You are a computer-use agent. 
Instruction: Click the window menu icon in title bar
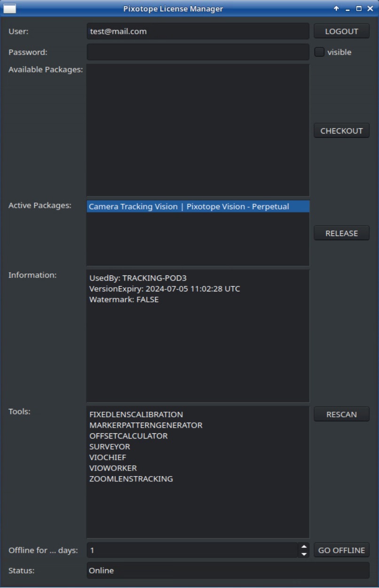point(10,8)
